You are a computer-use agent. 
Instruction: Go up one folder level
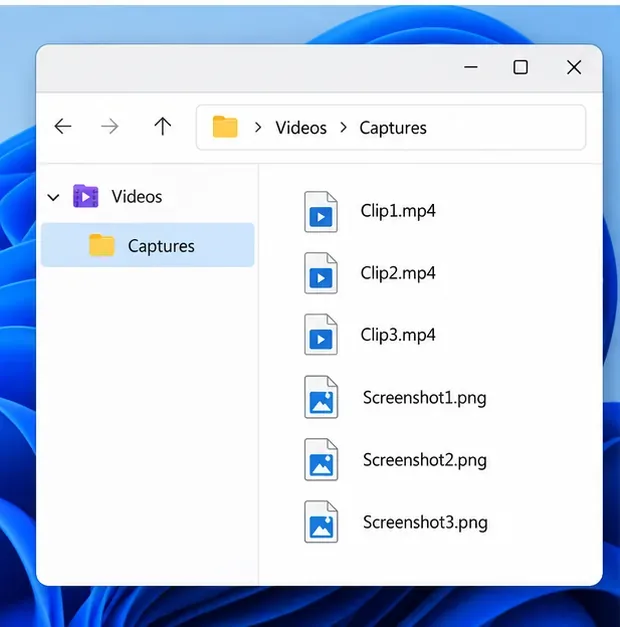click(x=162, y=126)
